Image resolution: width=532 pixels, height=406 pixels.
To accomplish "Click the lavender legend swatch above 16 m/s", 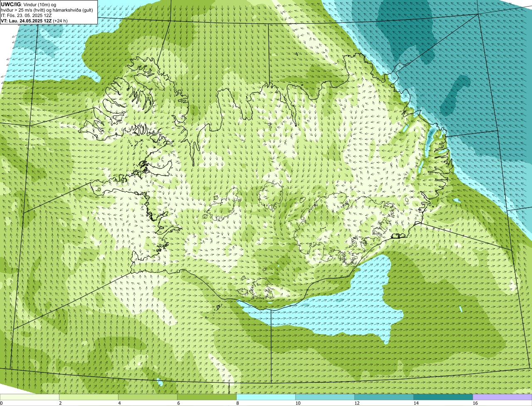I will click(502, 397).
